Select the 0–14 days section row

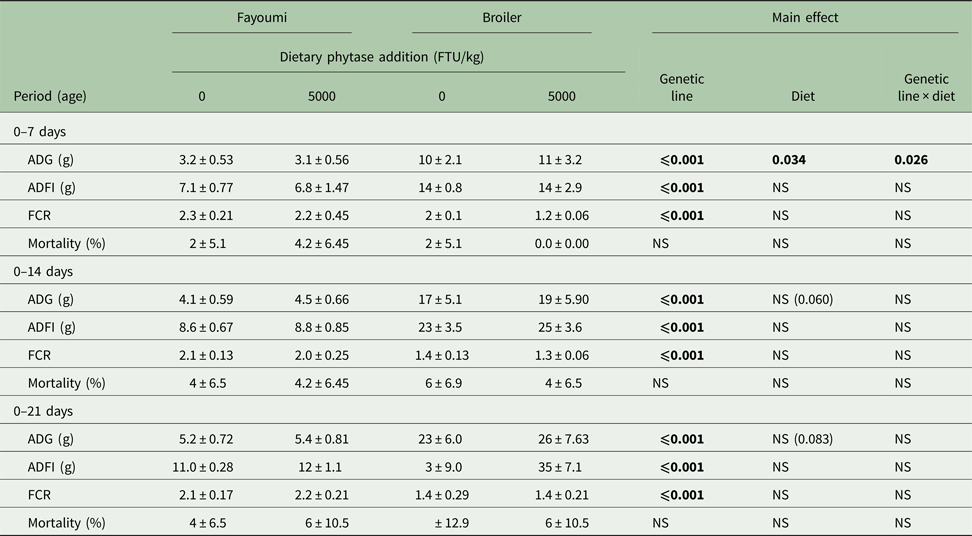tap(43, 271)
